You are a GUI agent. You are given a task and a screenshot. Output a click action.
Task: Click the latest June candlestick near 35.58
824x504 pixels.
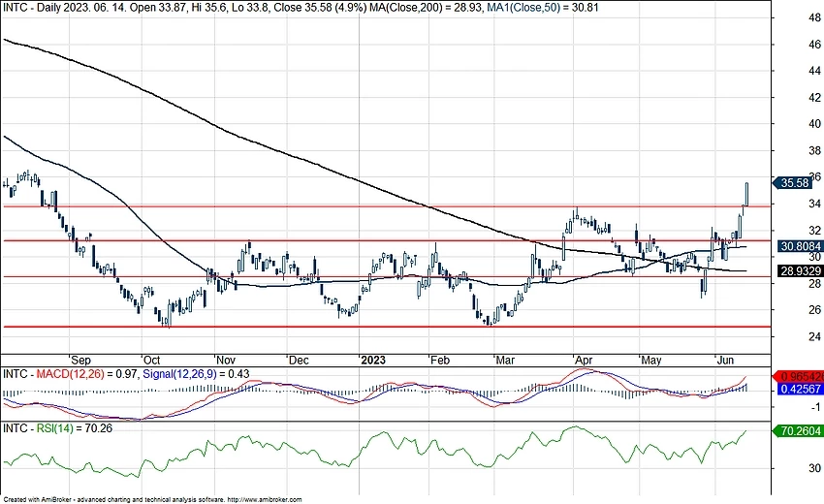pos(746,194)
